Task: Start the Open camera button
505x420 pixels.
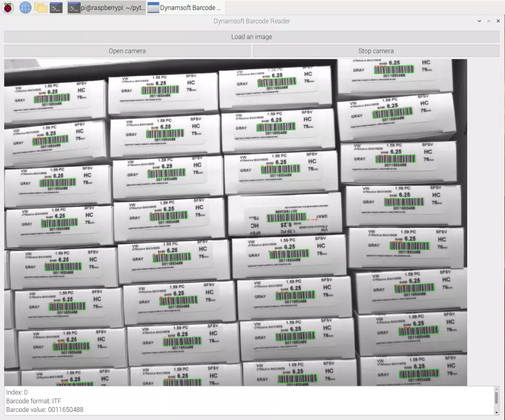Action: (127, 51)
